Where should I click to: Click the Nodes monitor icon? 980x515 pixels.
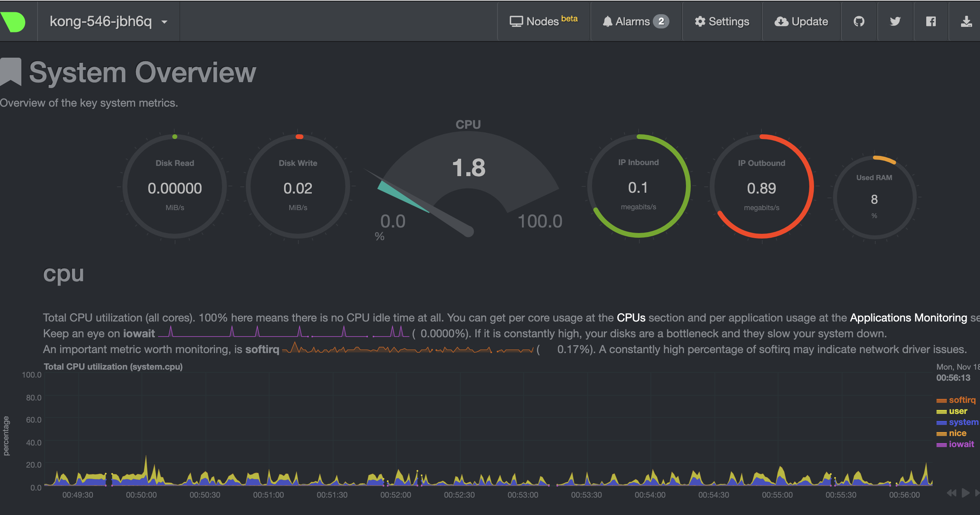[x=516, y=21]
